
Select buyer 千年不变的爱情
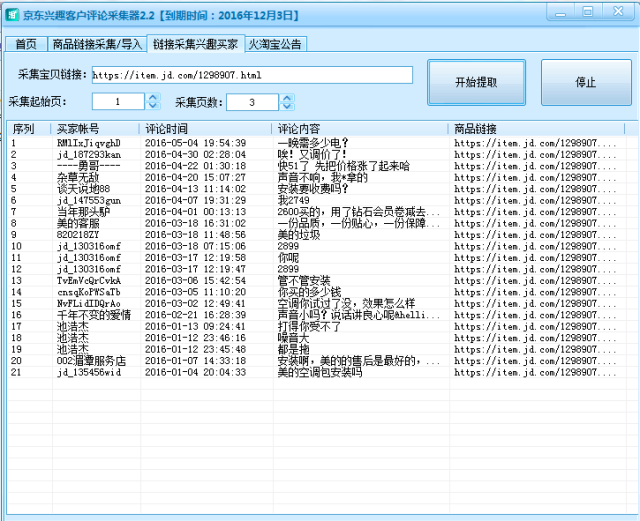pos(94,315)
